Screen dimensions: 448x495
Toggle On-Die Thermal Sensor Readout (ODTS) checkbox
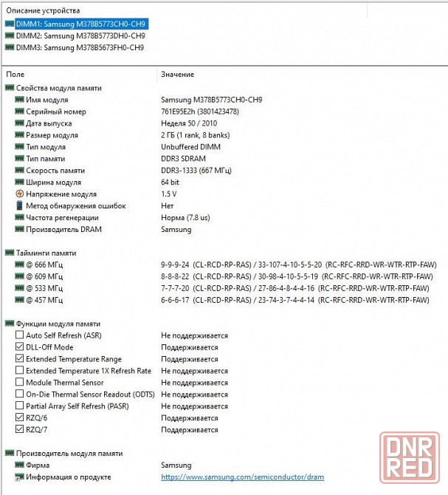click(19, 394)
